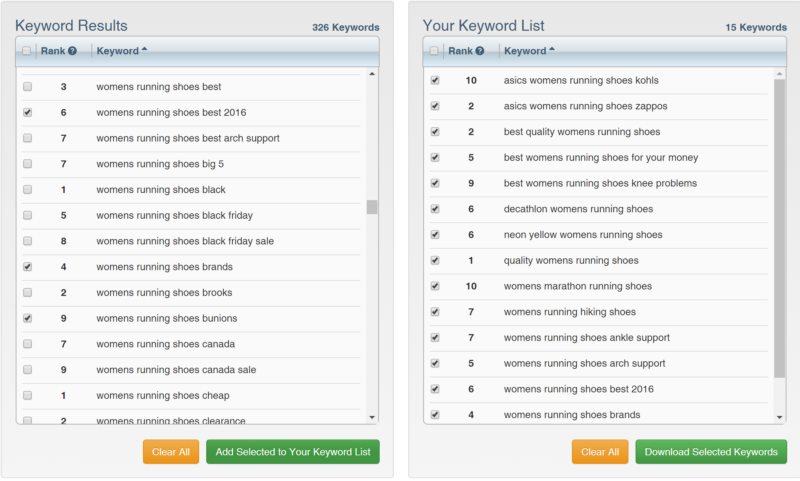The width and height of the screenshot is (800, 481).
Task: Click the Keyword Results scrollbar down arrow
Action: (372, 417)
